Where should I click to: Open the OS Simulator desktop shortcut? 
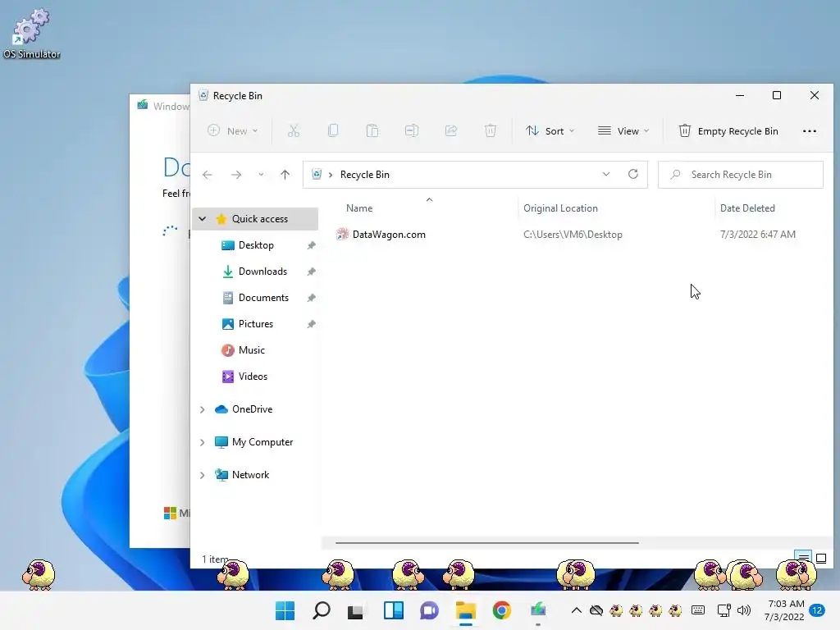pyautogui.click(x=32, y=33)
